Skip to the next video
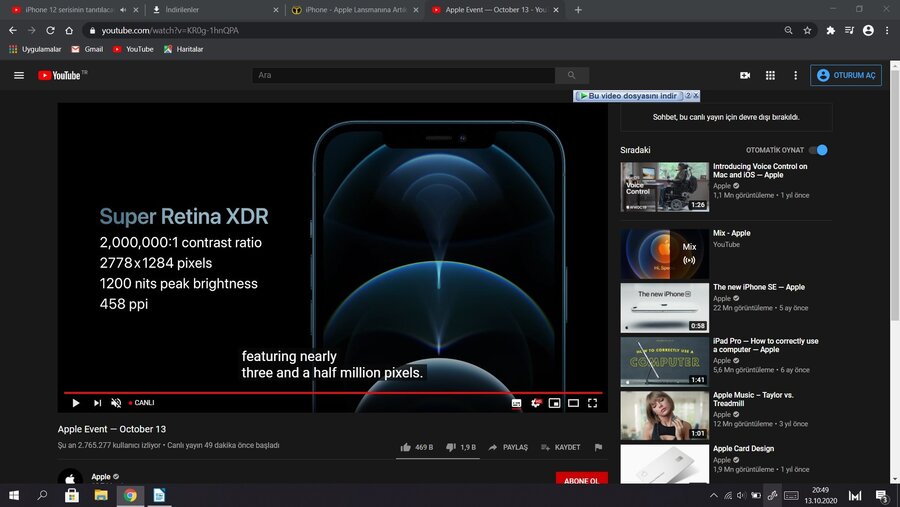The height and width of the screenshot is (507, 900). pos(97,403)
